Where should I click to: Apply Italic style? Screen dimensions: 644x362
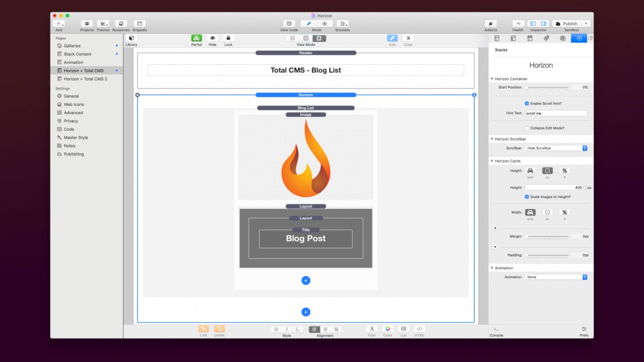click(287, 329)
